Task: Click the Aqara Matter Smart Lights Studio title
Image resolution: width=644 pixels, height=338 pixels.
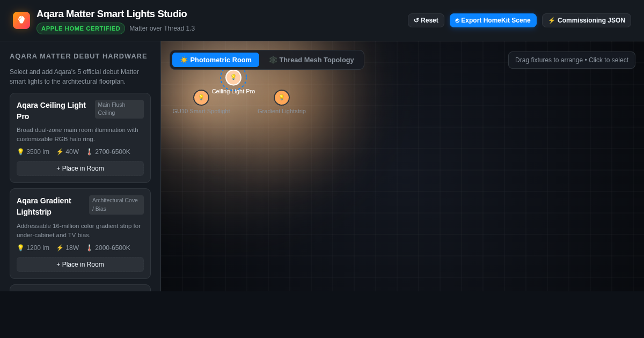Action: point(112,14)
